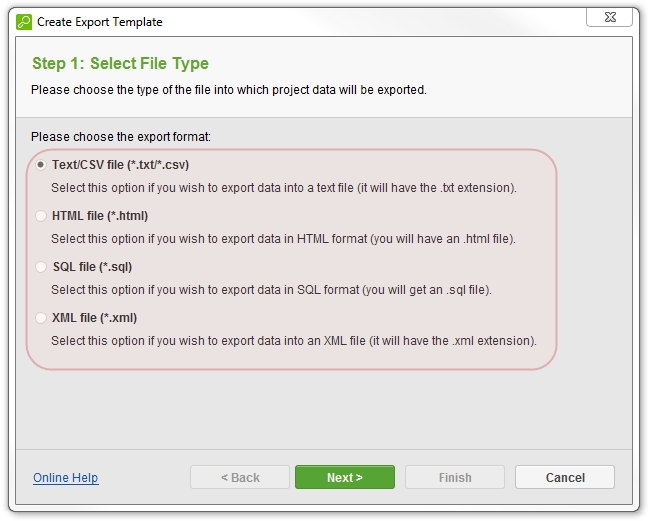Screen dimensions: 650x521
Task: Click the 'HTML file (*.html)' label text
Action: (100, 216)
